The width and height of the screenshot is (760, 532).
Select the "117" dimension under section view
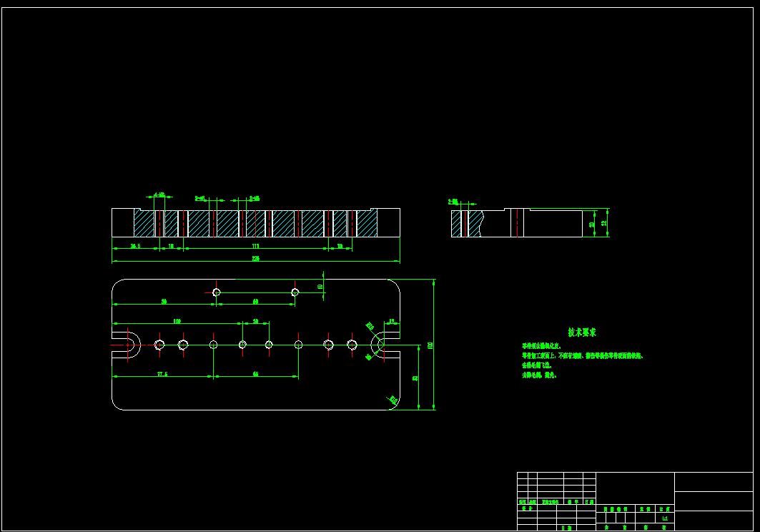coord(255,246)
